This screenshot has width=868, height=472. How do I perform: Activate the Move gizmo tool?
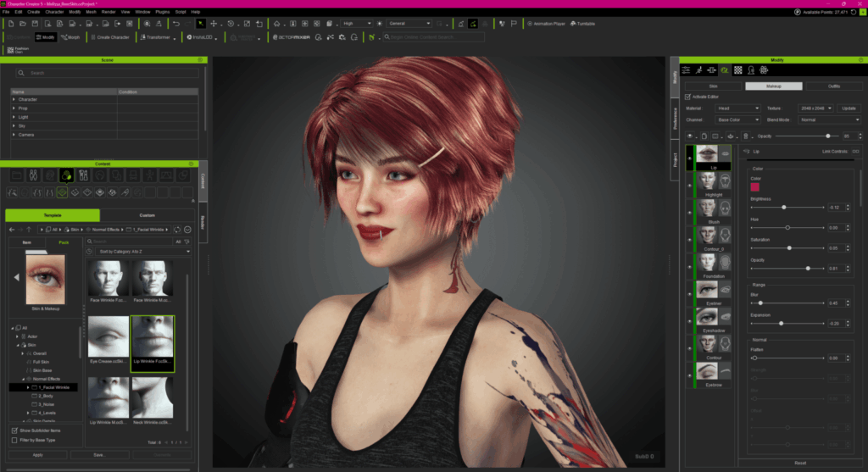(213, 24)
